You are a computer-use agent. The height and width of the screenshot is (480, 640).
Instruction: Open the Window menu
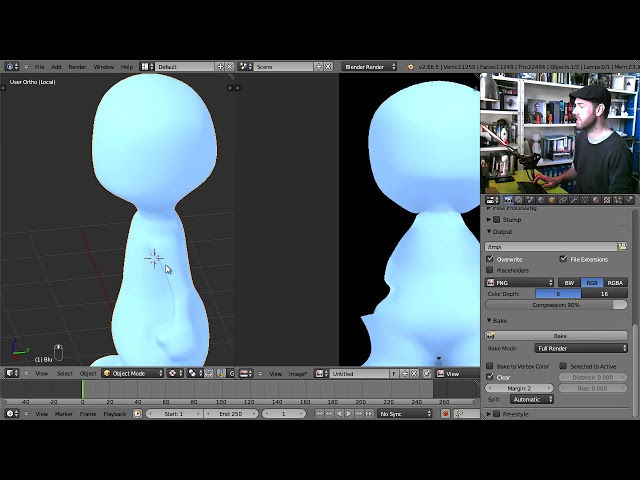coord(104,67)
